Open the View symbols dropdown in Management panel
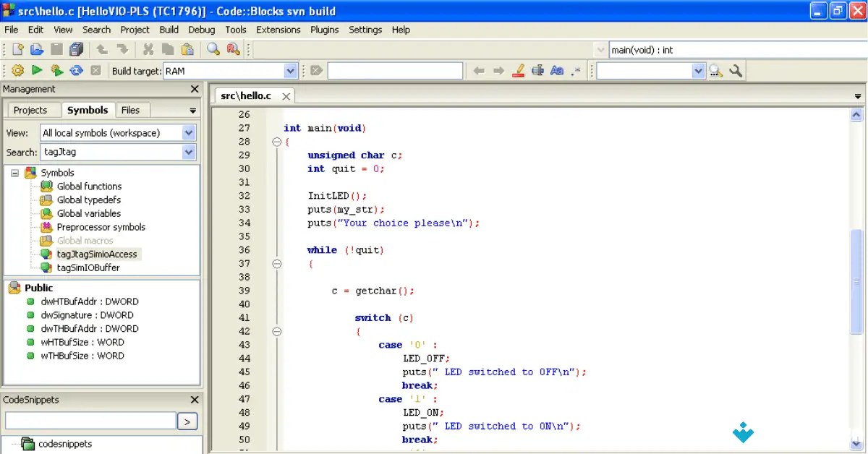Viewport: 868px width, 454px height. point(188,132)
